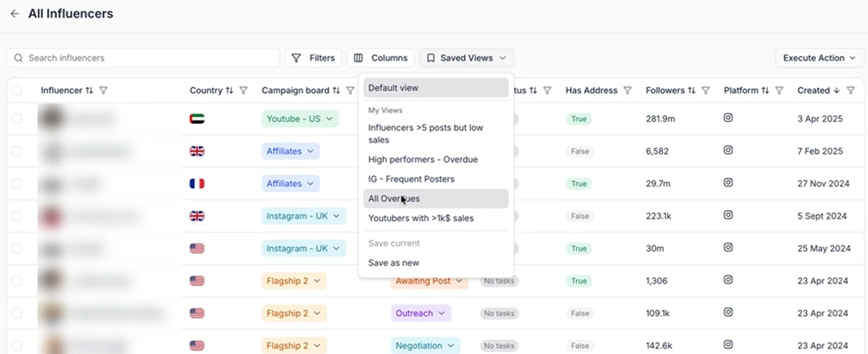Sort by Platform column arrows
Image resolution: width=868 pixels, height=354 pixels.
click(765, 90)
